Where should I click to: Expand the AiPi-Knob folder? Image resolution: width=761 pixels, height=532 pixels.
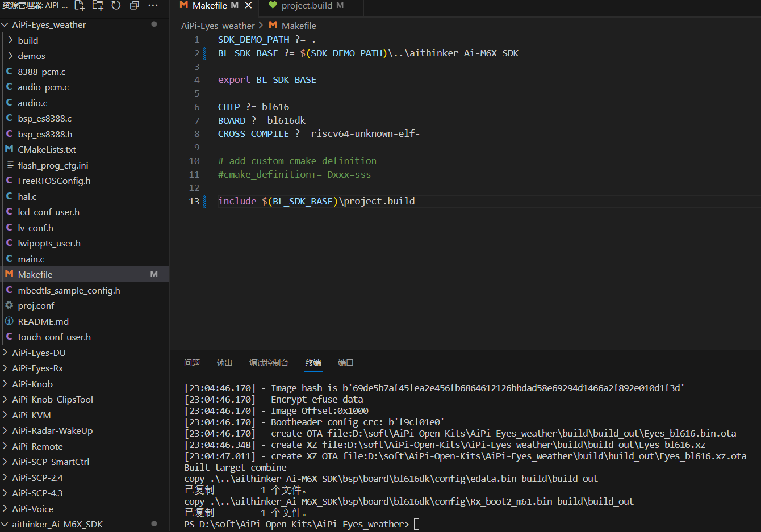[x=85, y=384]
